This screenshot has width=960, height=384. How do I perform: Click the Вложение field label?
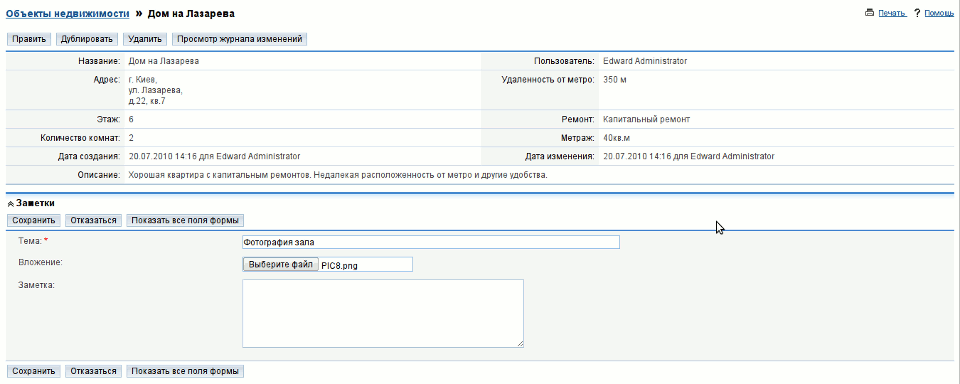(39, 262)
